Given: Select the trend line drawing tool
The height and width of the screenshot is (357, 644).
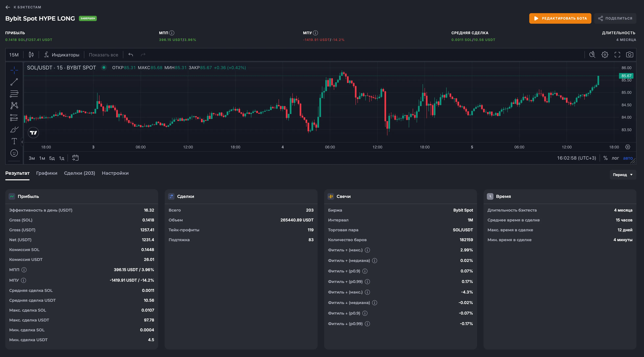Looking at the screenshot, I should click(x=14, y=82).
